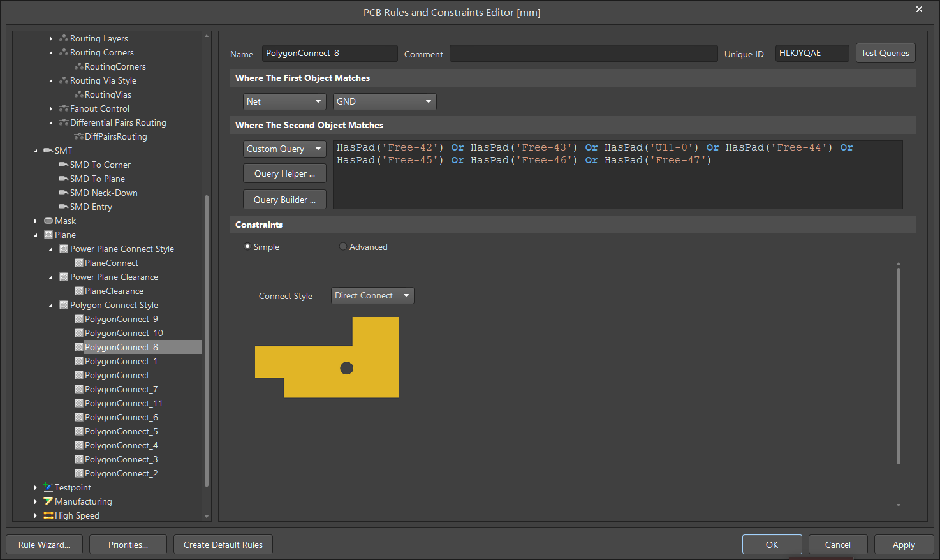Select the PolygonConnect_1 rule
940x560 pixels.
[121, 361]
